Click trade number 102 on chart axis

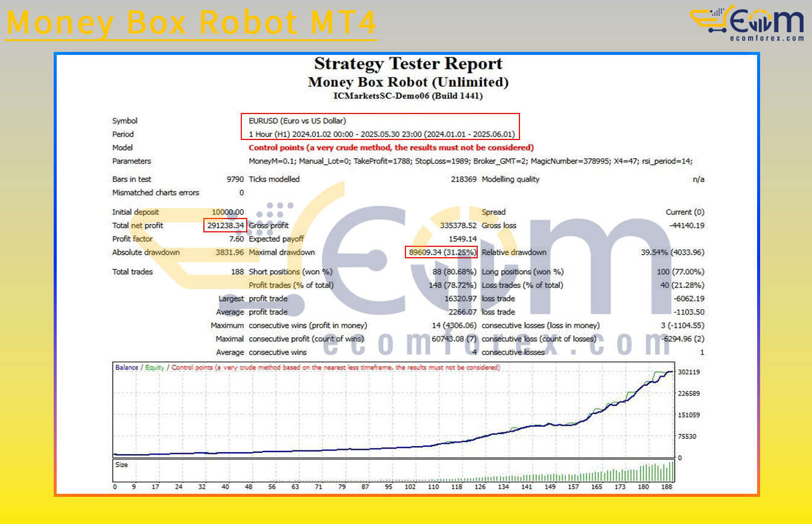(x=410, y=487)
